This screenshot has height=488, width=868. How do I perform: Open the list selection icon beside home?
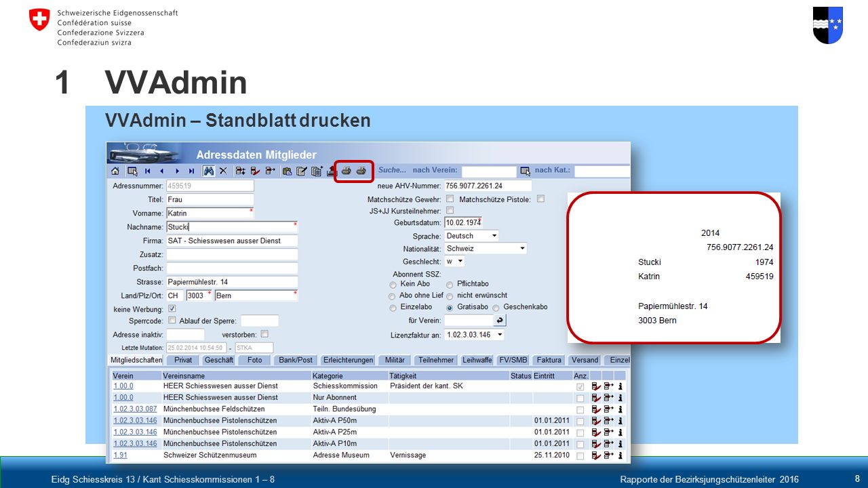132,171
